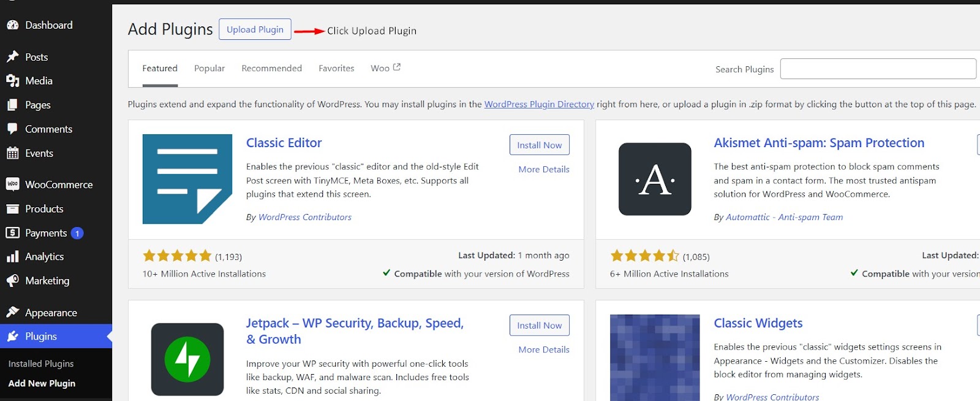Switch to the Recommended tab

coord(271,68)
